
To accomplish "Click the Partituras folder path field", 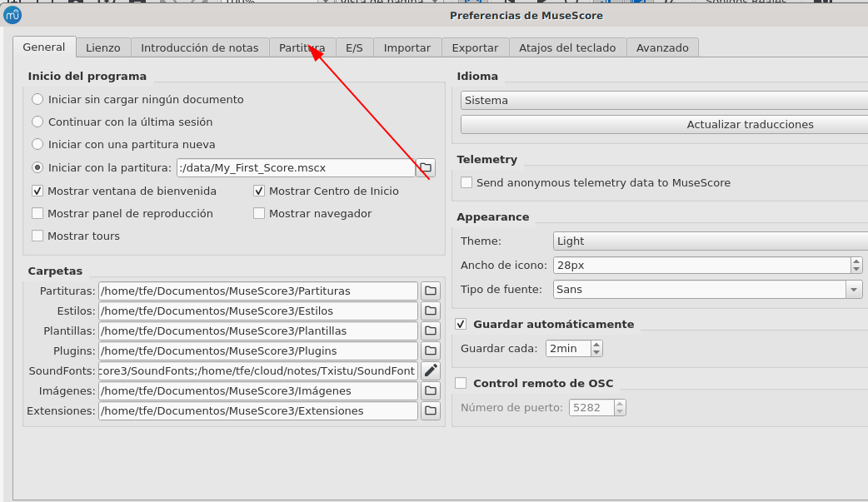I will click(258, 291).
